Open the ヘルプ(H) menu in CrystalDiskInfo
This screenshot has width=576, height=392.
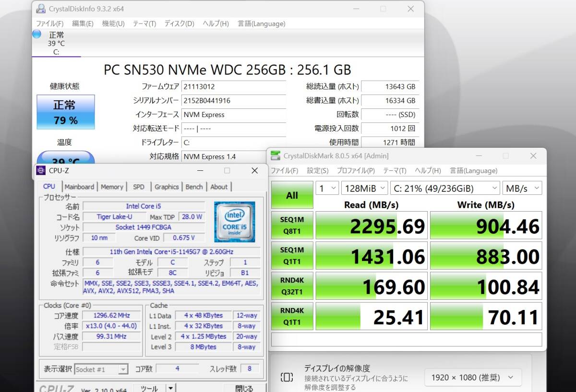[x=216, y=24]
